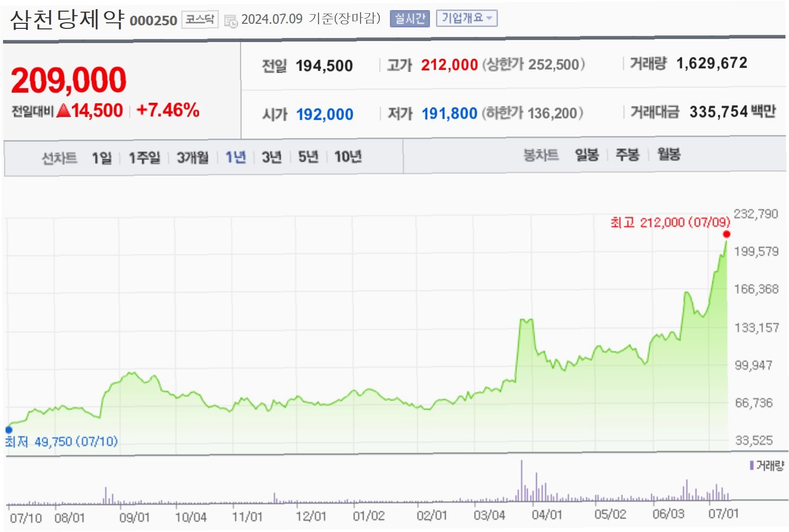Click the 2024.07.09 기준(장마감) date text
The width and height of the screenshot is (789, 532).
click(311, 19)
